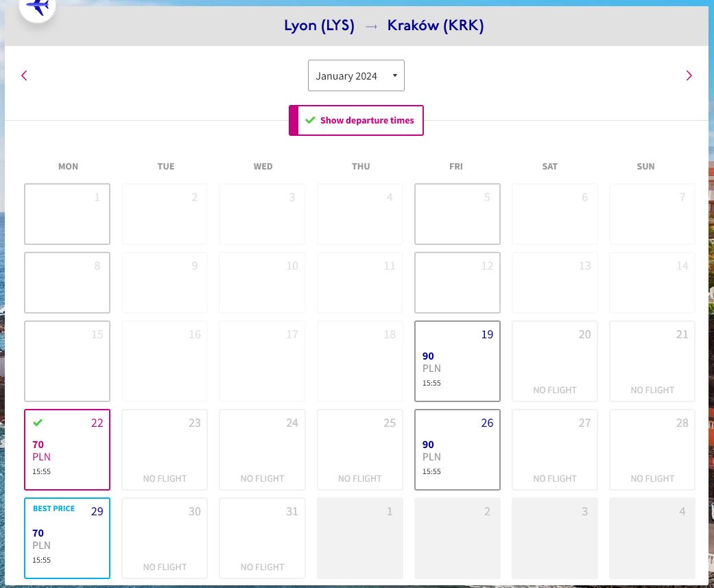
Task: Click the 15:55 departure time on day 26
Action: [x=431, y=471]
